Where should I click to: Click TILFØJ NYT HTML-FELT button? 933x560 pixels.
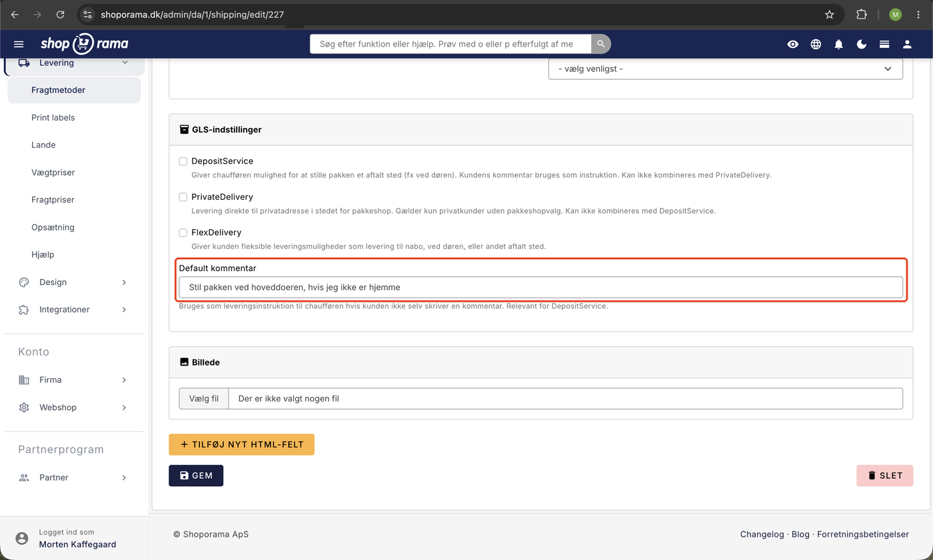[241, 444]
